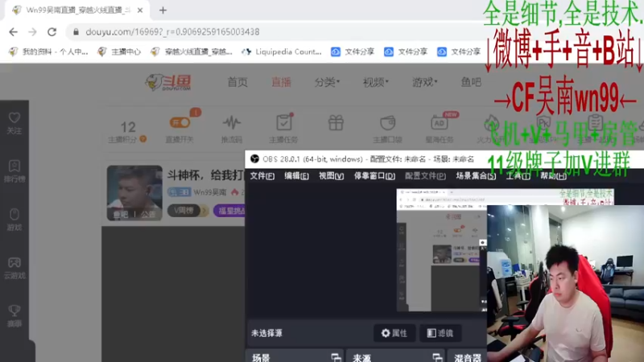Click the 主播积分 help icon

point(143,139)
